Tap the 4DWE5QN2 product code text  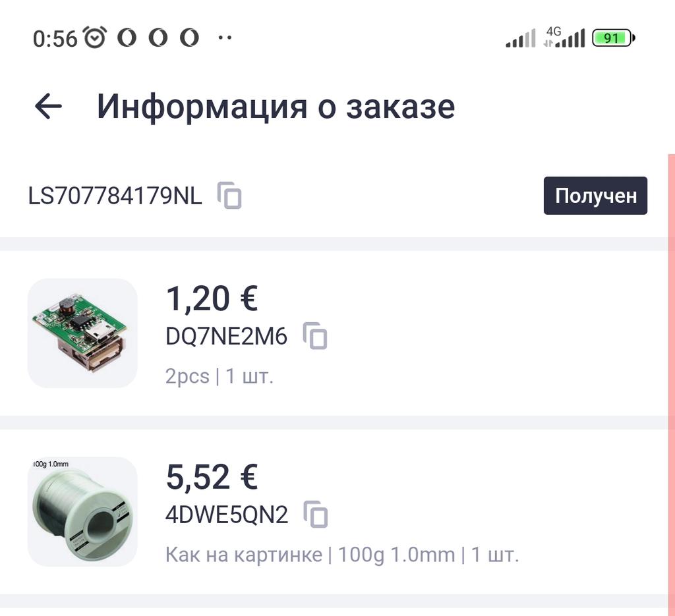click(226, 515)
